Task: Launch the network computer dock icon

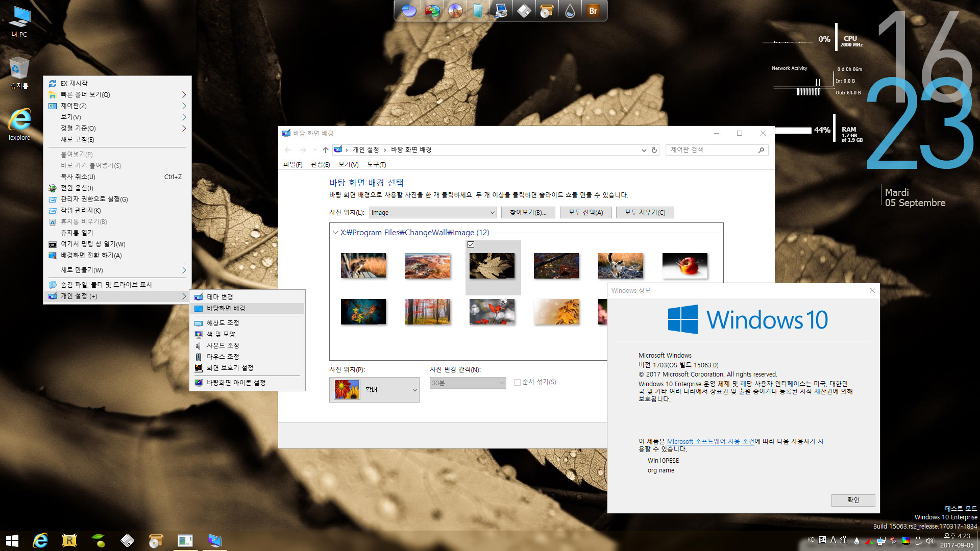Action: pos(501,11)
